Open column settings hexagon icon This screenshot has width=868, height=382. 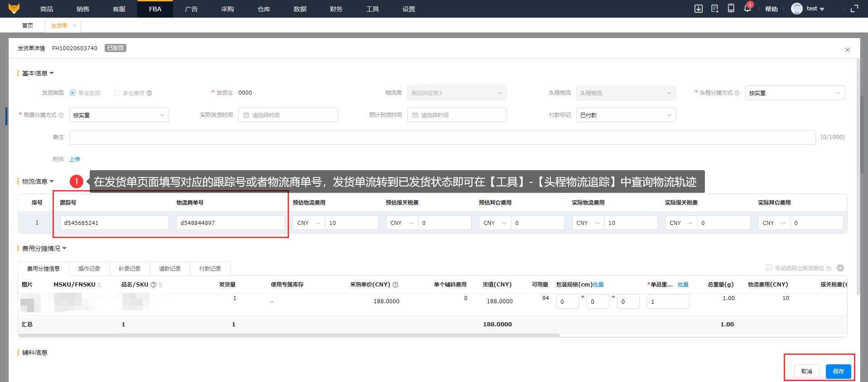pyautogui.click(x=840, y=268)
